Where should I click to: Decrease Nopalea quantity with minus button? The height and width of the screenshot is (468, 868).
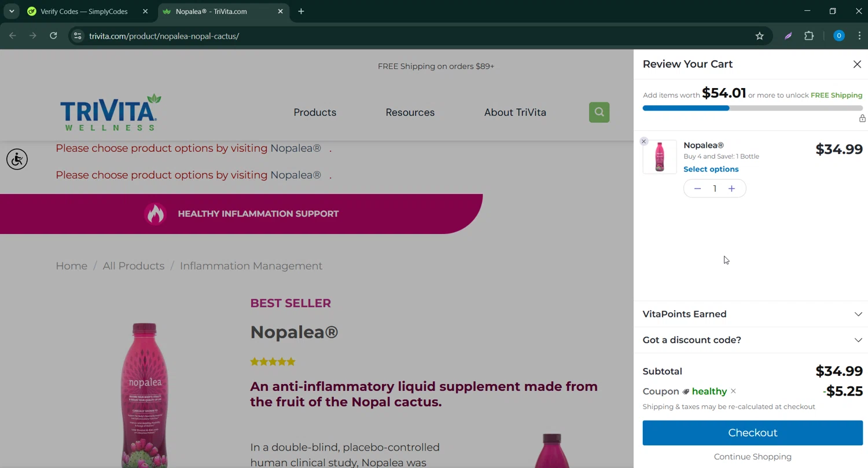(697, 189)
